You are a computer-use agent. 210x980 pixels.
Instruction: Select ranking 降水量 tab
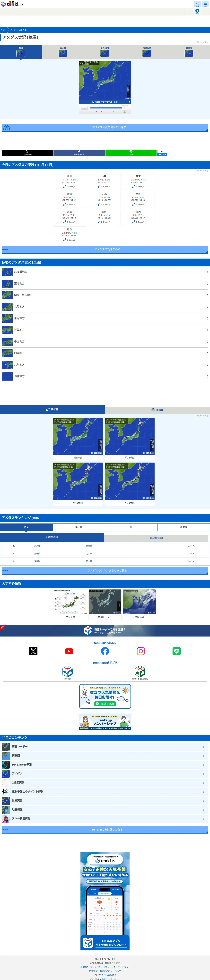click(79, 527)
